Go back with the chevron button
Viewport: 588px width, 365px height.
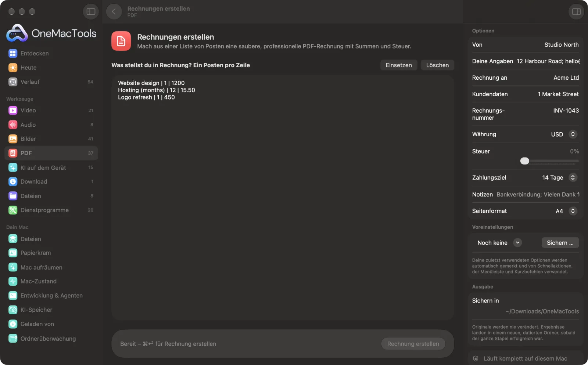pos(114,12)
